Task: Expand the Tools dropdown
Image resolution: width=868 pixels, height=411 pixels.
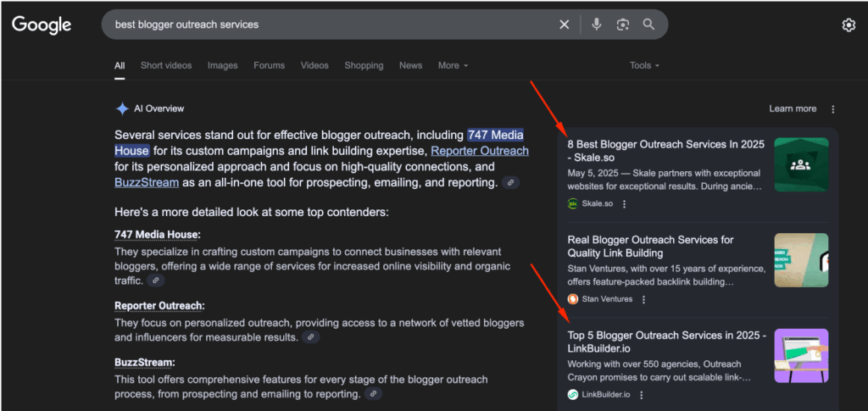Action: click(x=644, y=65)
